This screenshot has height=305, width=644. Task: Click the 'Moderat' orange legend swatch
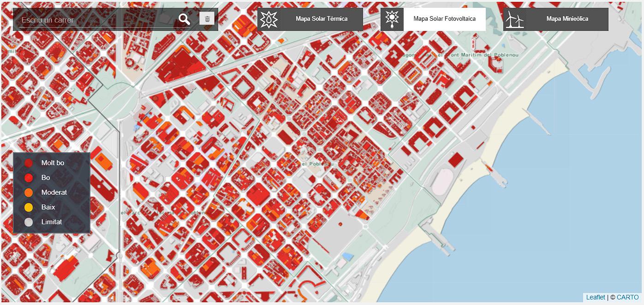[x=29, y=192]
